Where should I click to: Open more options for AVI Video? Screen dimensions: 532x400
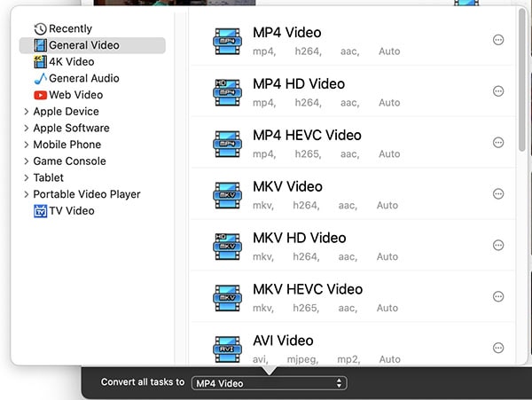coord(498,348)
